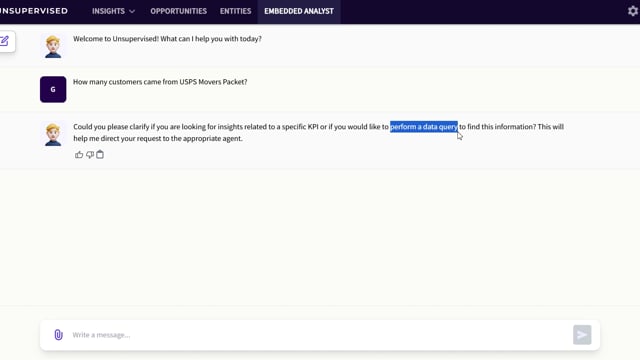The width and height of the screenshot is (640, 360).
Task: Click 'How many customers came from USPS Movers Packet?'
Action: (x=160, y=82)
